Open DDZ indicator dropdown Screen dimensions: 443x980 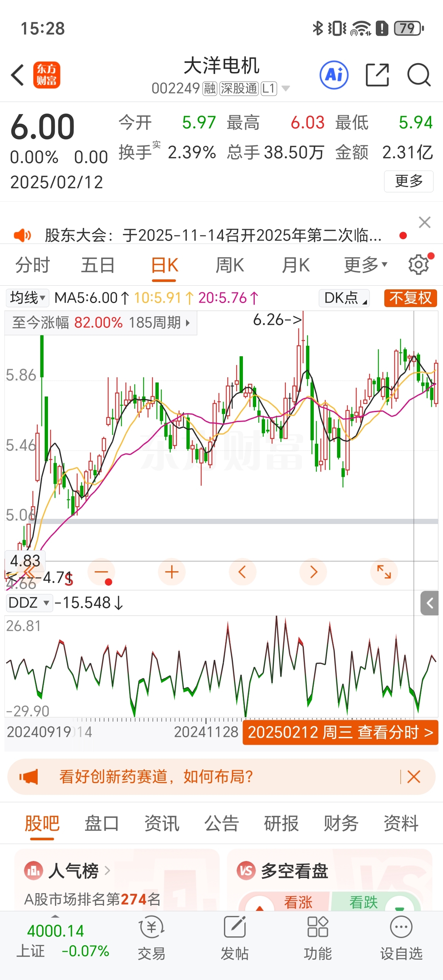[29, 603]
